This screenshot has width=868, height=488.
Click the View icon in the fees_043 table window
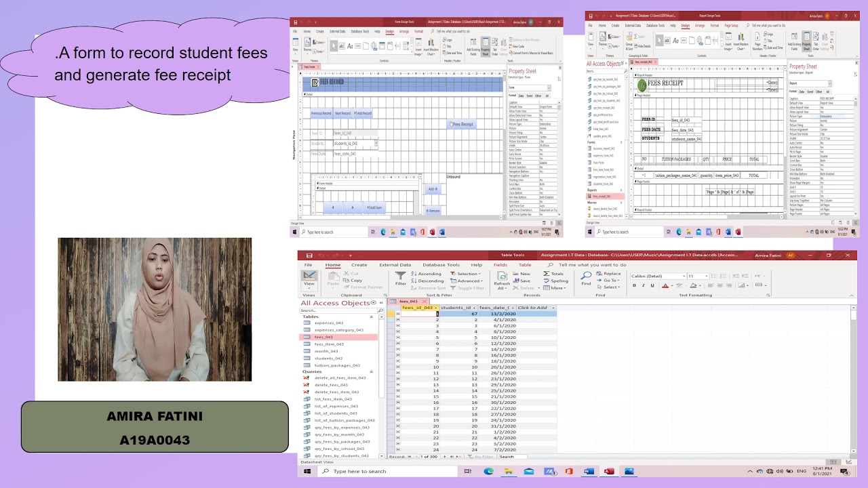309,277
